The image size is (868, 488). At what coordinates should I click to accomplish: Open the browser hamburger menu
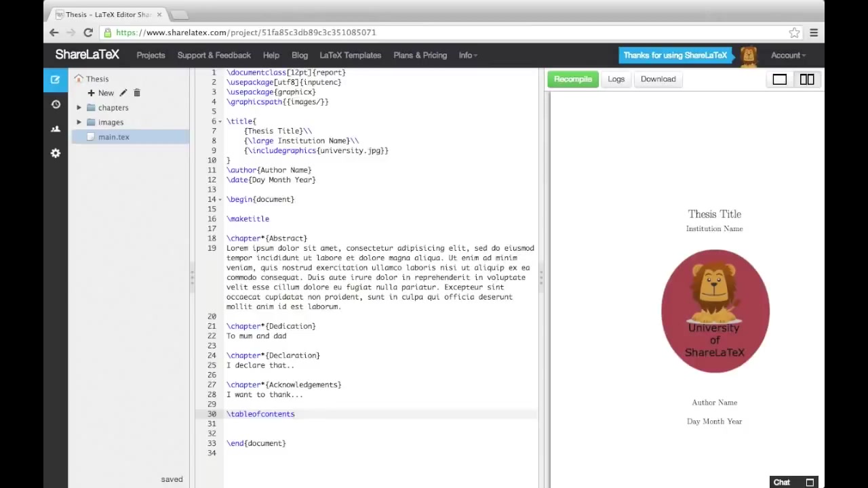click(814, 33)
